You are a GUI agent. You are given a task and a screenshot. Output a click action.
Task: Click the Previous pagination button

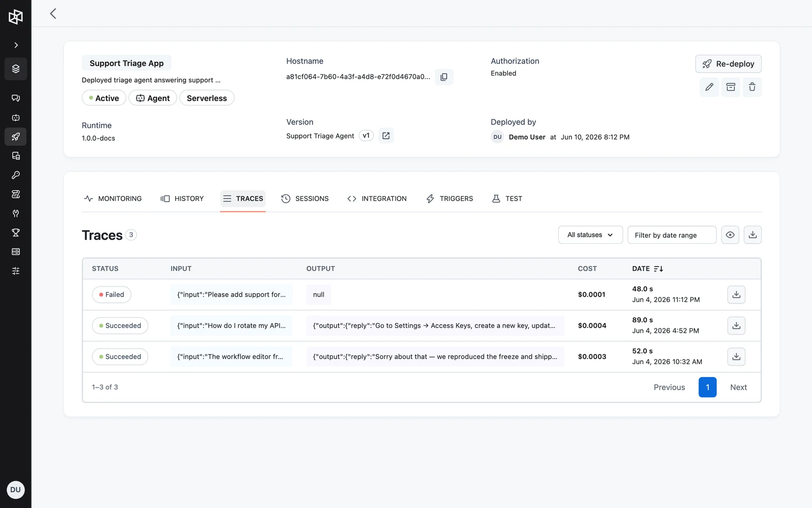[x=669, y=387]
